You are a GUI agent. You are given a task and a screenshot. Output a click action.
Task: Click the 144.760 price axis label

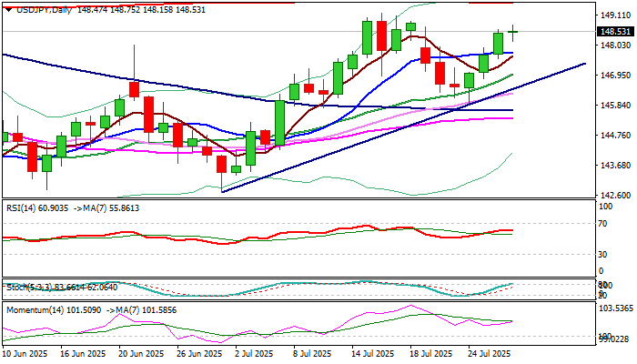[612, 136]
